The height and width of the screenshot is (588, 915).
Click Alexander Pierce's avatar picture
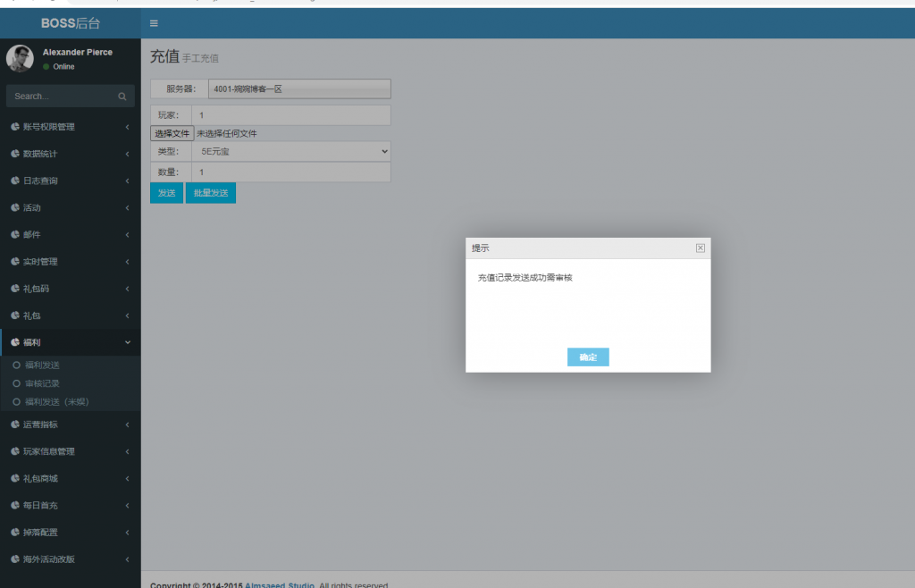[20, 58]
